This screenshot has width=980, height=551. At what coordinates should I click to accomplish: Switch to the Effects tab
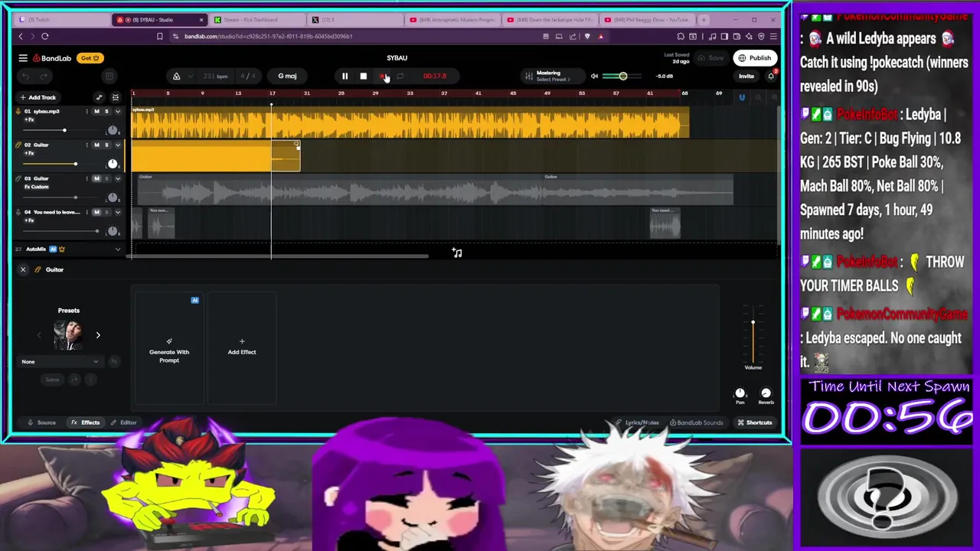click(86, 422)
